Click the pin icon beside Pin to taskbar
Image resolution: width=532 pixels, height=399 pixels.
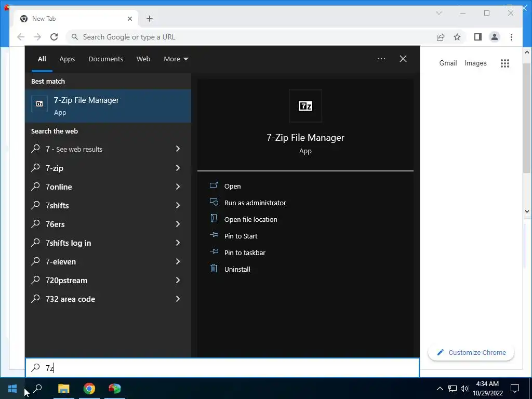pyautogui.click(x=214, y=251)
